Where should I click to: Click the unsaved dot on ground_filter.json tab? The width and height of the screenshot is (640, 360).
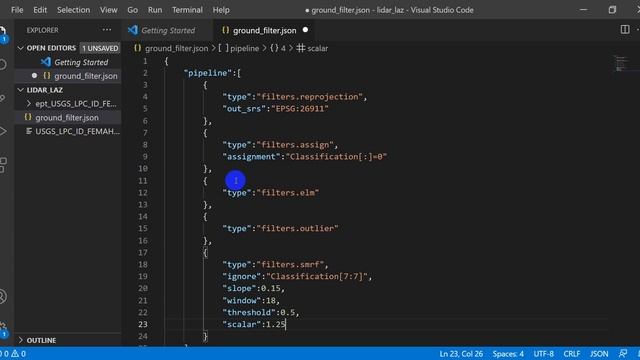[305, 30]
